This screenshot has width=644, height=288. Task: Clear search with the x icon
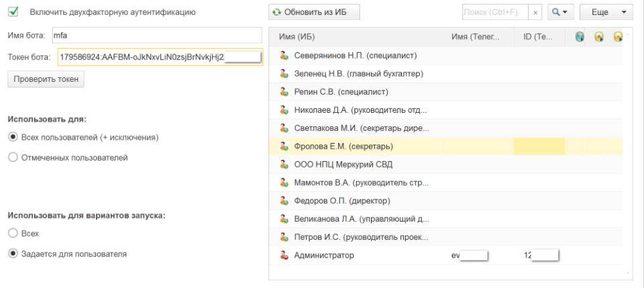[x=536, y=13]
